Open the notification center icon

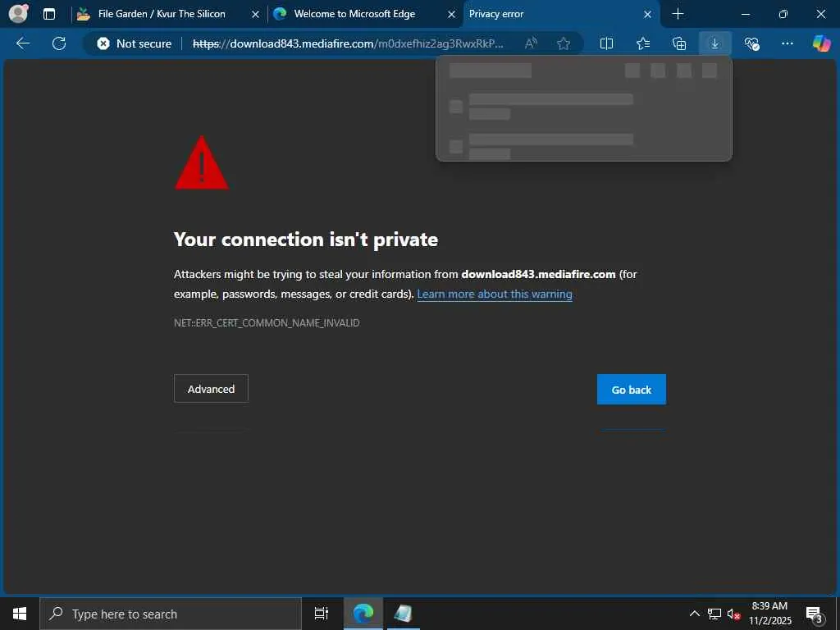(815, 614)
